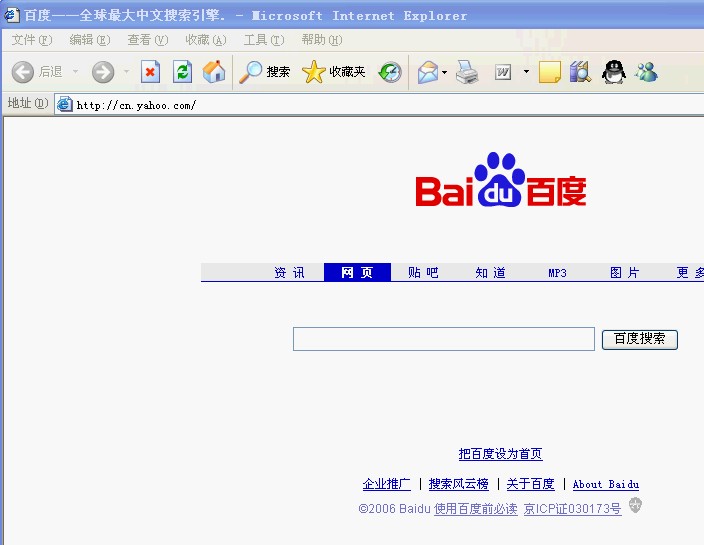Click the Back arrow button

click(22, 72)
